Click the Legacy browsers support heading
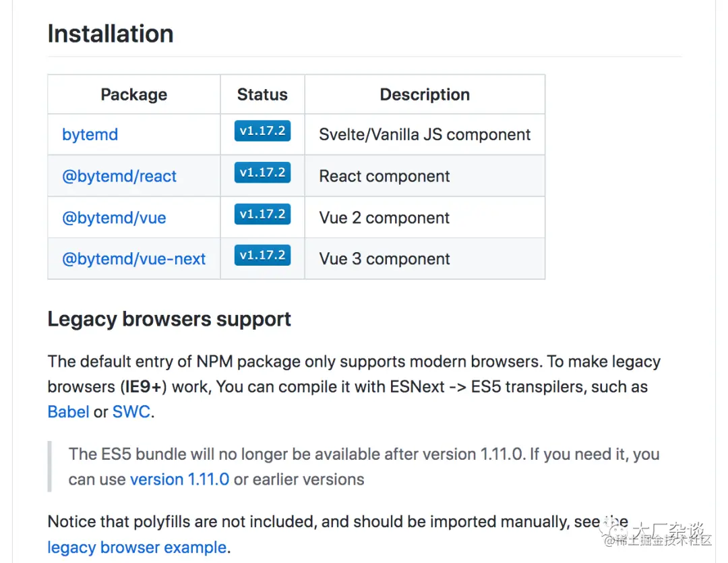The width and height of the screenshot is (728, 563). click(x=169, y=319)
